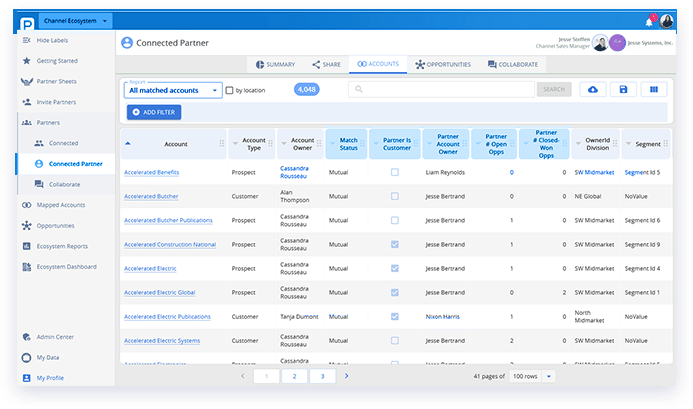Switch to the Opportunities tab
Image resolution: width=693 pixels, height=409 pixels.
point(443,65)
